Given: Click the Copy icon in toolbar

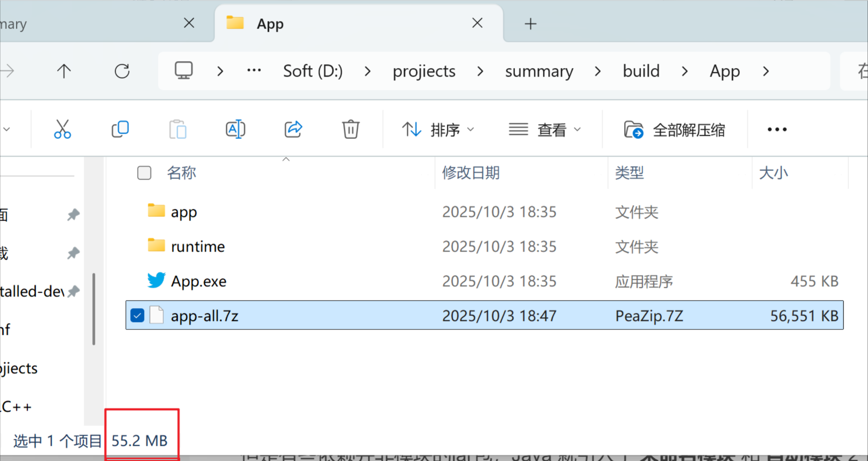Looking at the screenshot, I should click(120, 129).
